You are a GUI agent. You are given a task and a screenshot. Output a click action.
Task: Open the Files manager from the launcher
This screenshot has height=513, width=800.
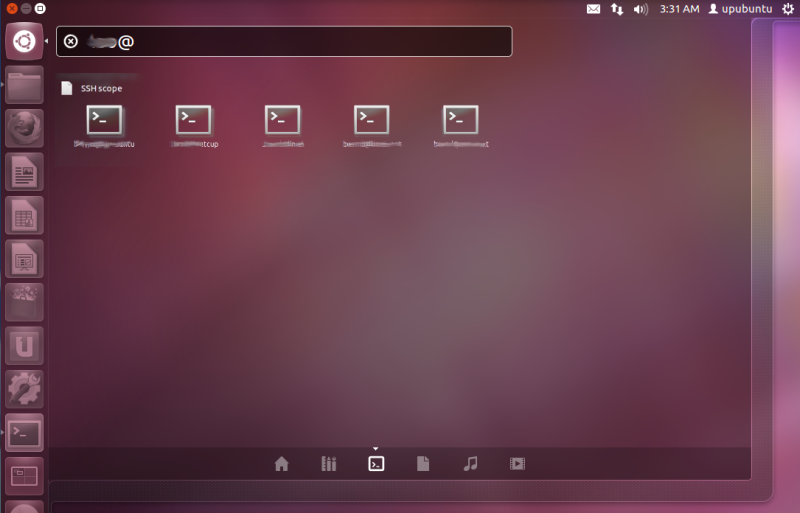24,85
